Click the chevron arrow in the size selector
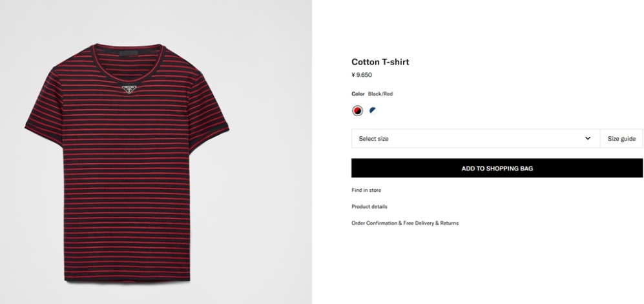 (x=588, y=139)
